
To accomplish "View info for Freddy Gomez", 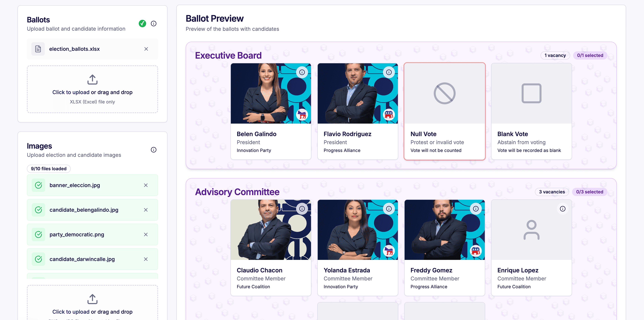I will [475, 209].
